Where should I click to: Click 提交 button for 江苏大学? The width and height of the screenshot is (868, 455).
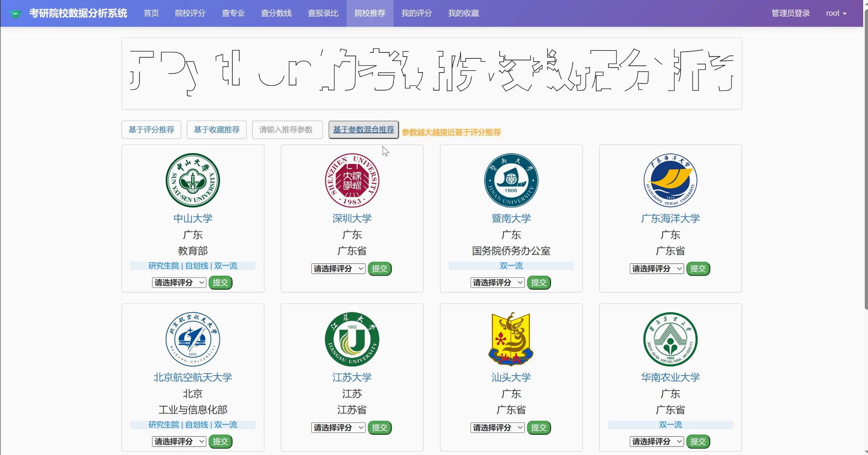[380, 428]
